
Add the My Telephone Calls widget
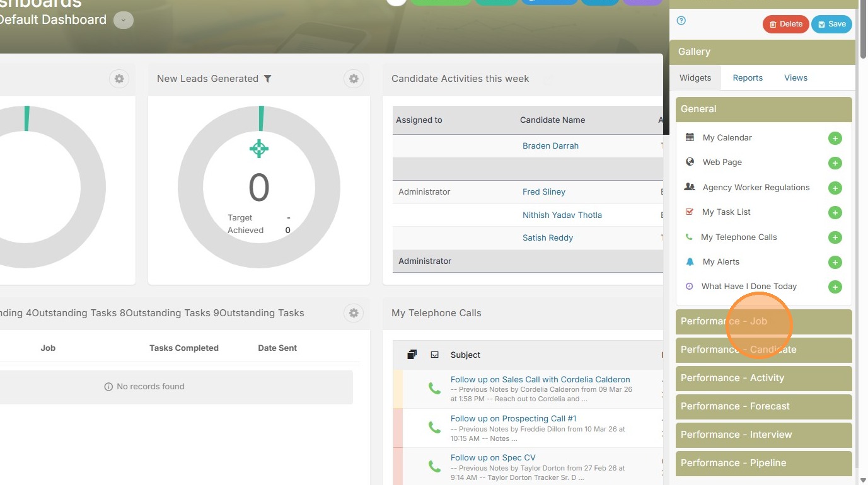835,238
